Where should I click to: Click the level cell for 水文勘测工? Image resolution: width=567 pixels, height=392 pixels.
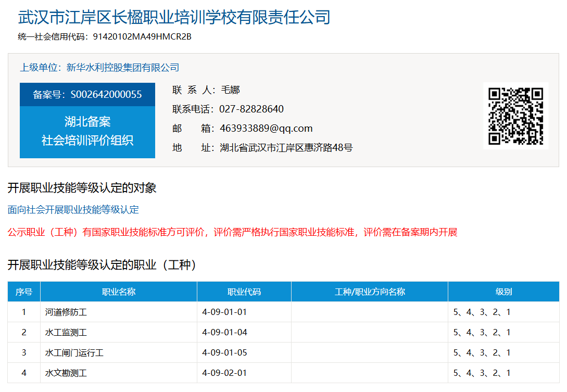503,372
